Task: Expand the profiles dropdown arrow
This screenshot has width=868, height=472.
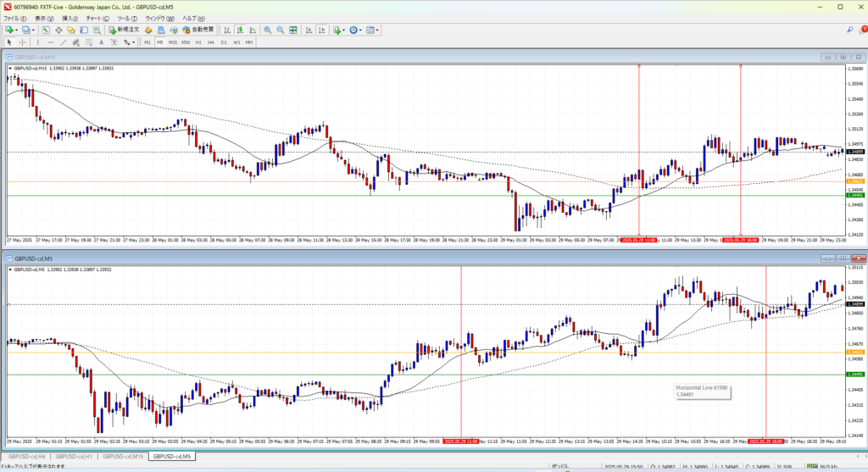Action: (x=33, y=31)
